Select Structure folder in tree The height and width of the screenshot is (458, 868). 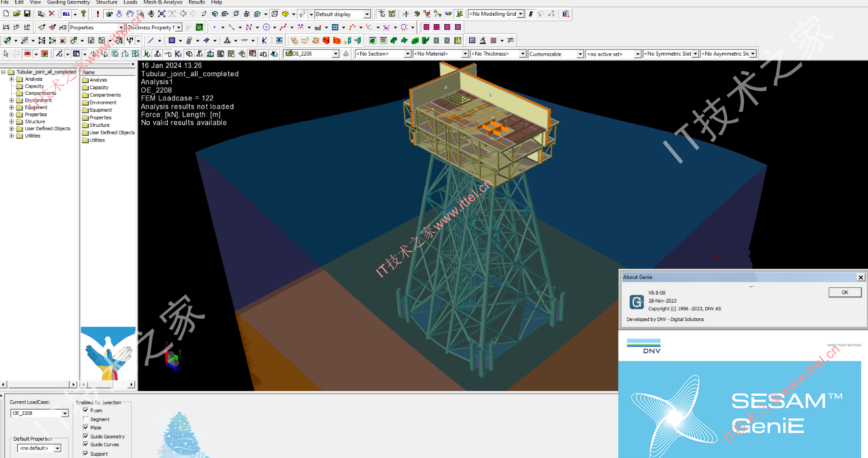(x=35, y=121)
